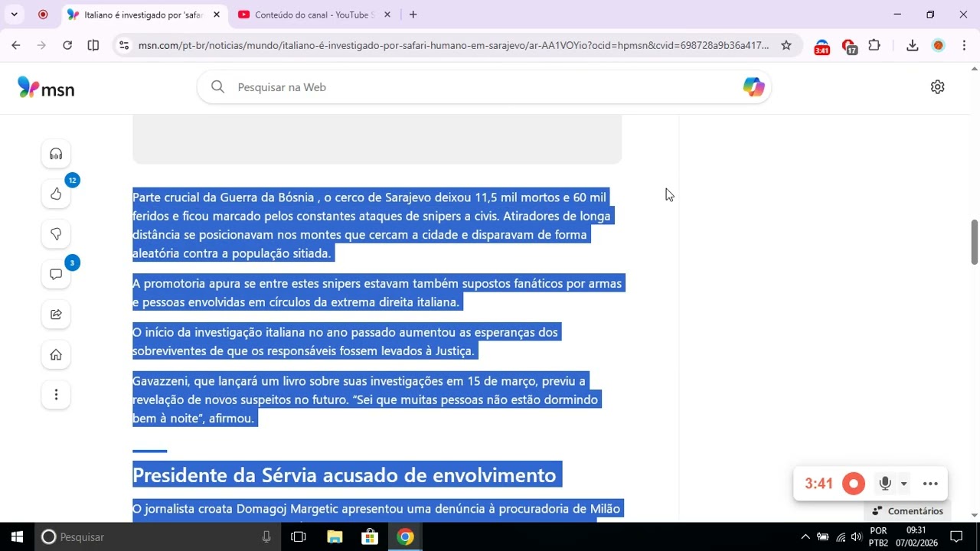Open the Copilot icon in search box

(x=753, y=87)
